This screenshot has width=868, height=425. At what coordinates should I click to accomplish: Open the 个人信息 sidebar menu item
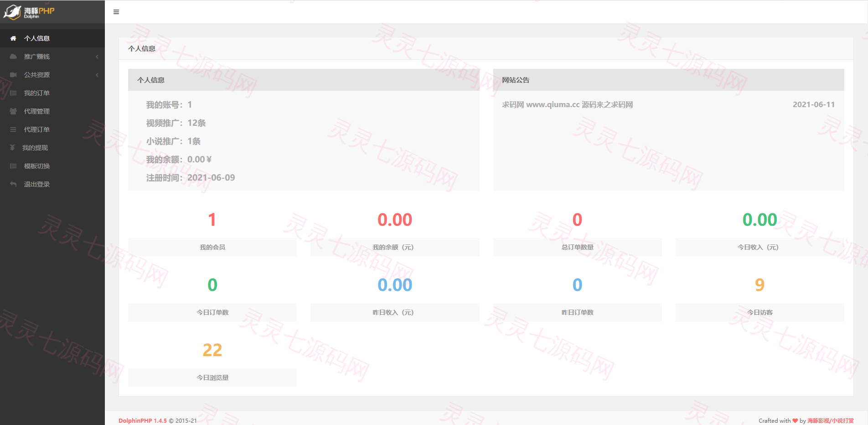[52, 38]
